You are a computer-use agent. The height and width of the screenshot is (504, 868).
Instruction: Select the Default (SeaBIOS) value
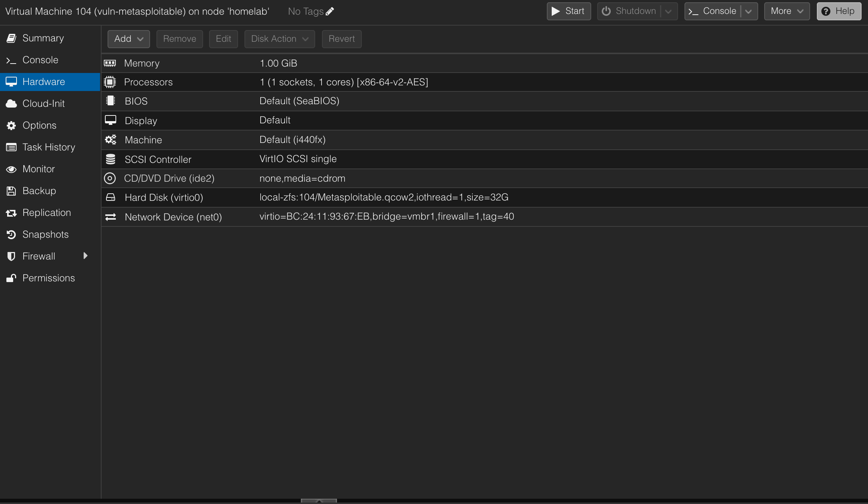pos(299,101)
